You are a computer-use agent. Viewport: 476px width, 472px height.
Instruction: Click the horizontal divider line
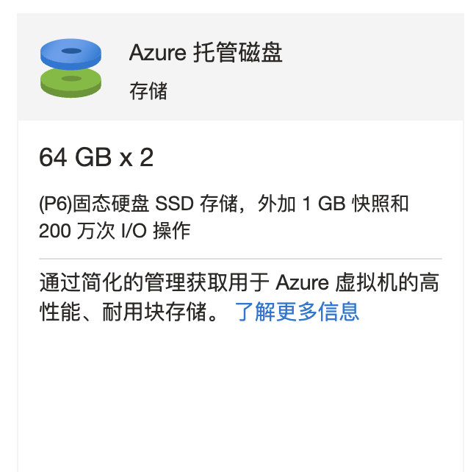click(240, 259)
